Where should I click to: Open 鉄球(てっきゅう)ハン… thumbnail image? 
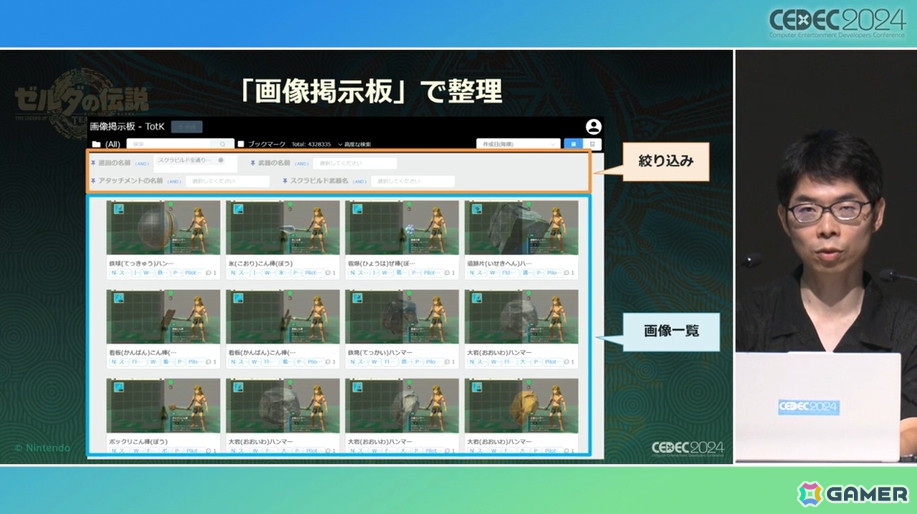(163, 227)
